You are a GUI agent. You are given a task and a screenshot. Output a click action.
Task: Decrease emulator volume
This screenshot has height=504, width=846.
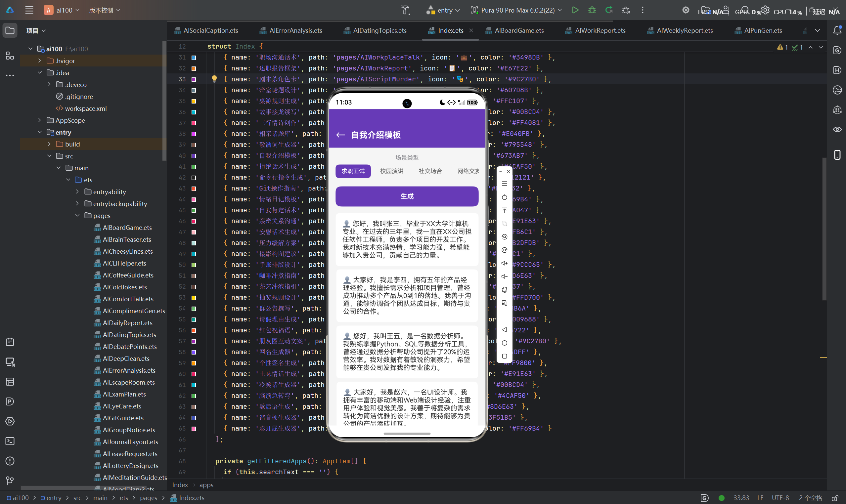(x=504, y=276)
